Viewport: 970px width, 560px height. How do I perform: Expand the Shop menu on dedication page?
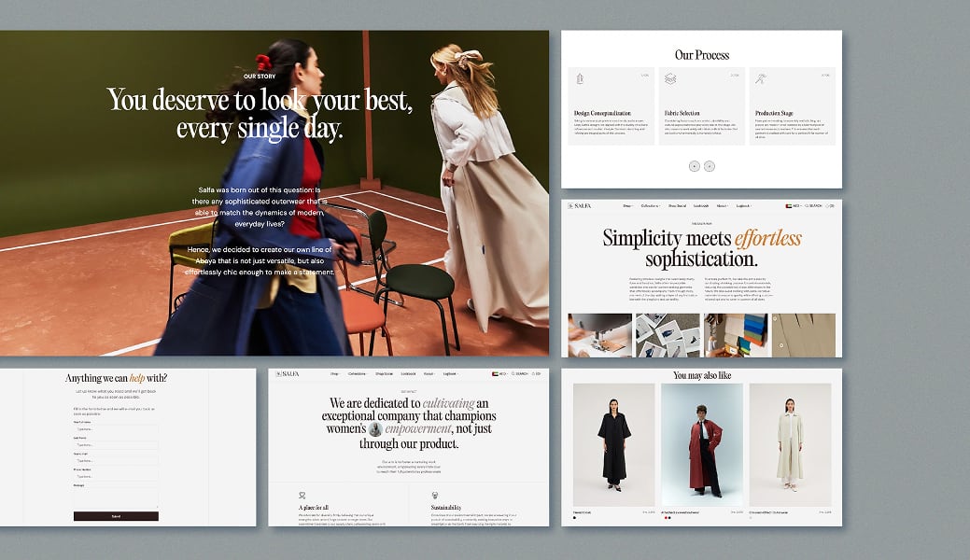[x=335, y=373]
